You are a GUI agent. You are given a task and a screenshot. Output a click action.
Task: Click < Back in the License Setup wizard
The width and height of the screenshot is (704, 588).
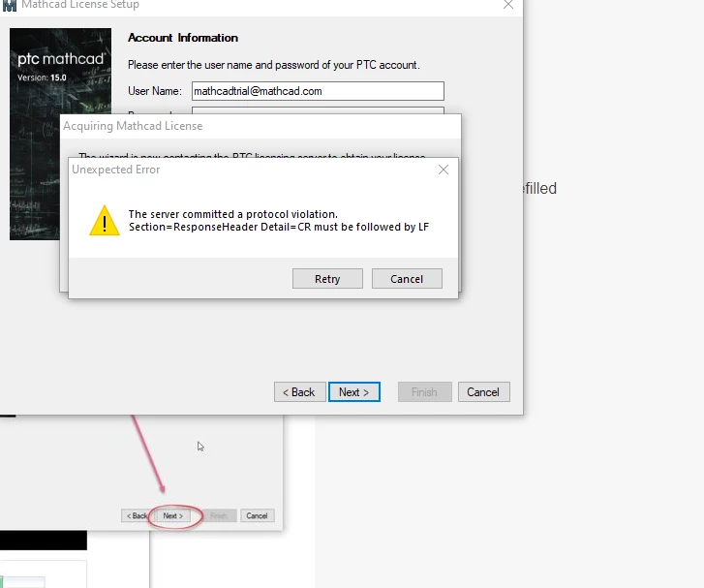coord(299,392)
